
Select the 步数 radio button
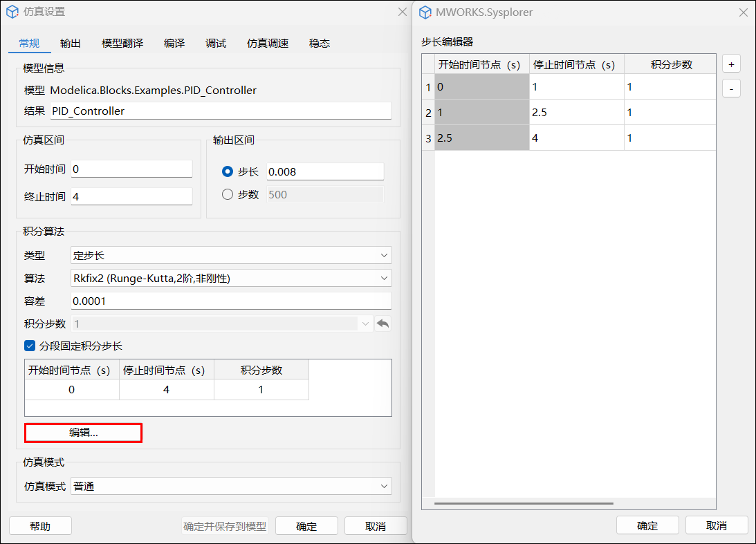point(228,195)
